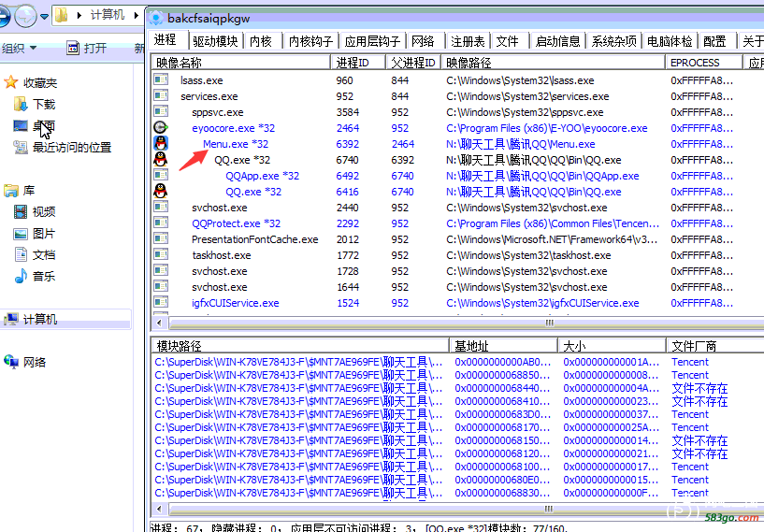Click the address bar folder icon
Screen dimensions: 764x532
62,15
